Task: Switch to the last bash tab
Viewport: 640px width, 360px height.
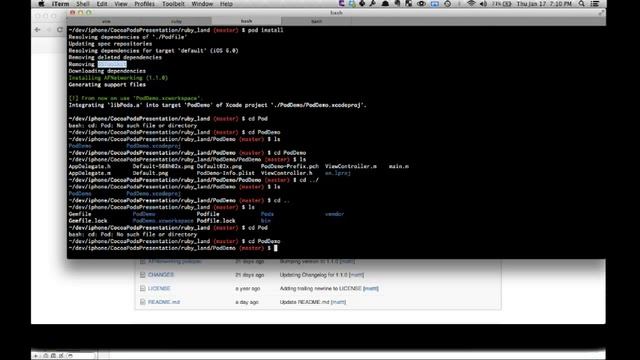Action: tap(316, 21)
